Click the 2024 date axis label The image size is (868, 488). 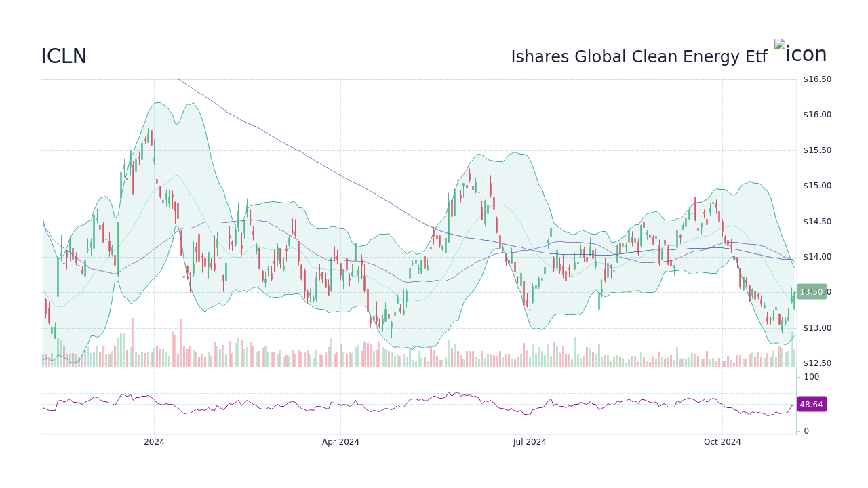154,442
